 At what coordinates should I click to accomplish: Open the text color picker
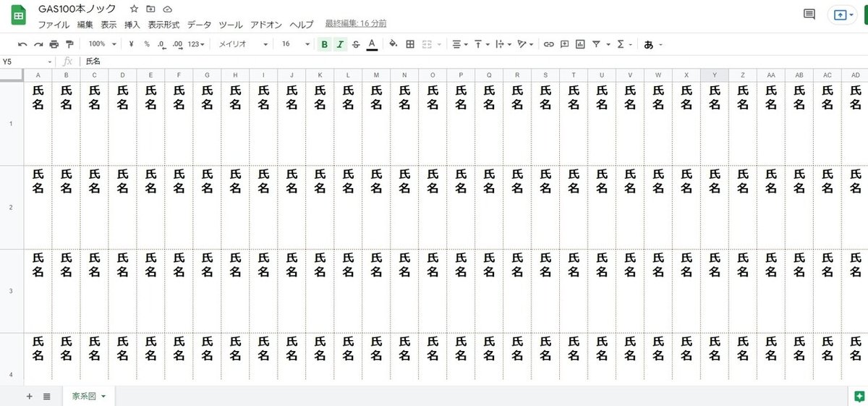(372, 44)
